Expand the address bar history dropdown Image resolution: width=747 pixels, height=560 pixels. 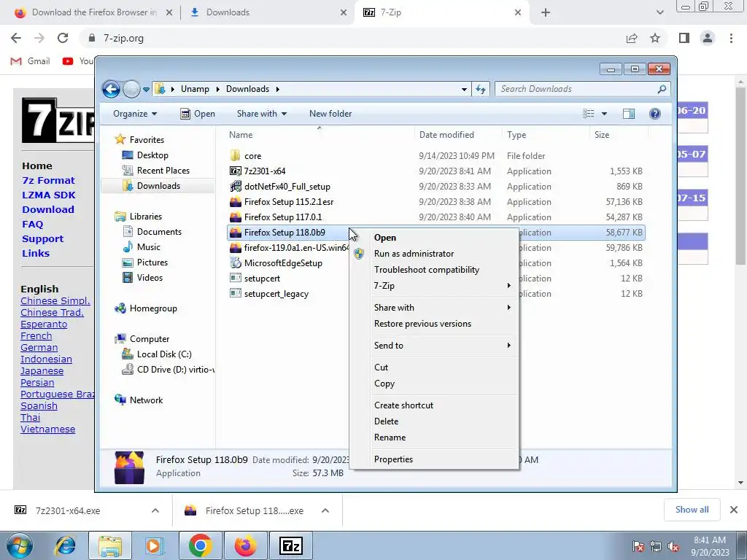(x=464, y=89)
